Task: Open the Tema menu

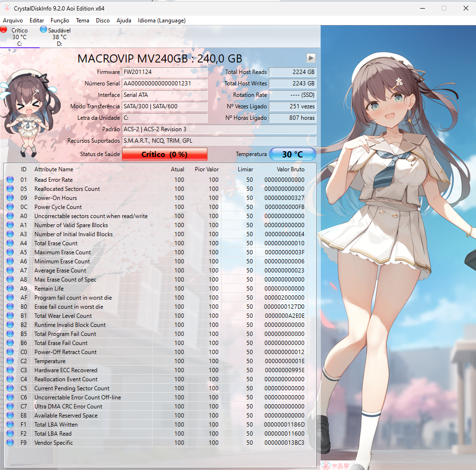Action: (x=83, y=21)
